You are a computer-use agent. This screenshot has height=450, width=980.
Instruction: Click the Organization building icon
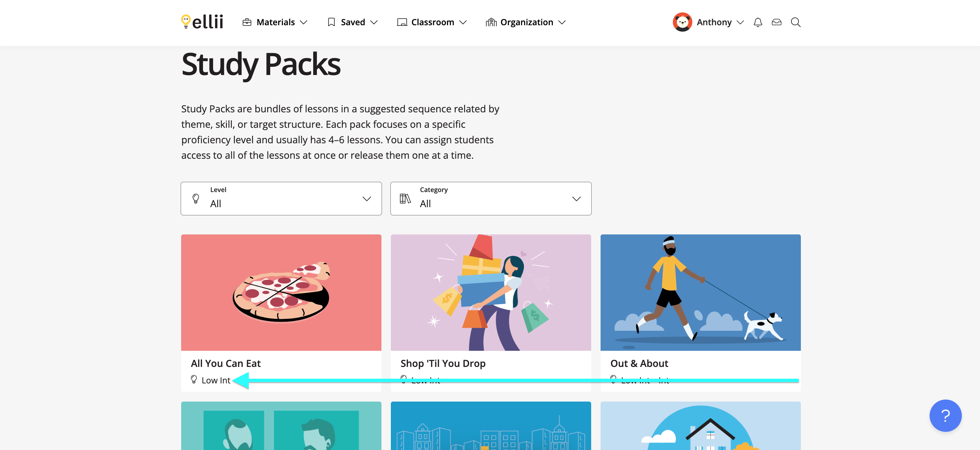(491, 22)
